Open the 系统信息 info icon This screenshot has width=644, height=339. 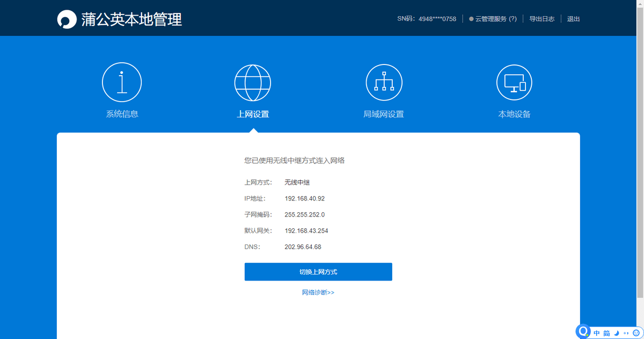[x=122, y=83]
